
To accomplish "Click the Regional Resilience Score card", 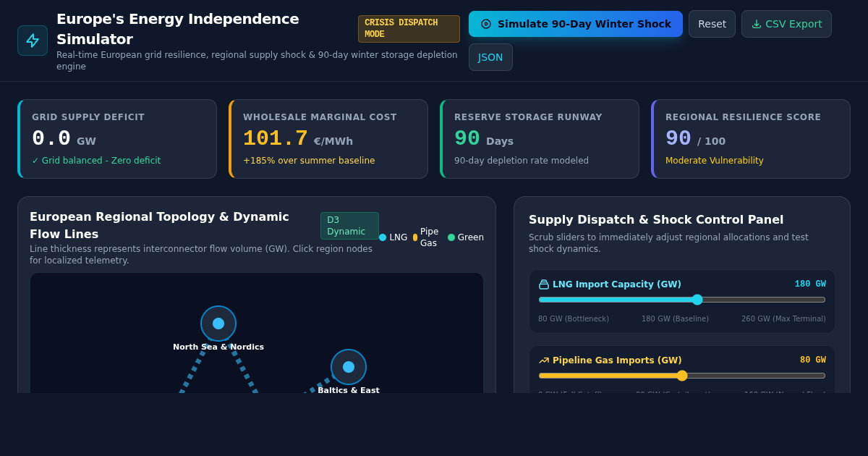I will click(751, 139).
